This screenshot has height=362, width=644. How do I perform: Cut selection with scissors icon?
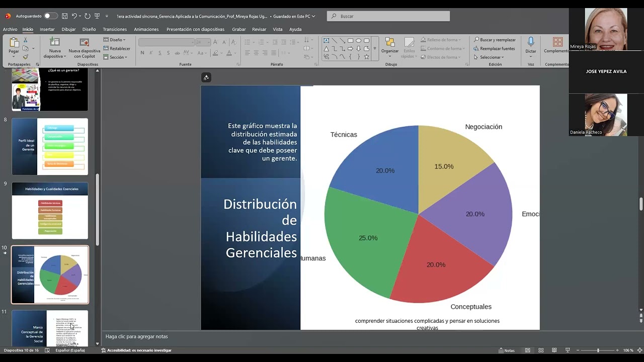26,40
